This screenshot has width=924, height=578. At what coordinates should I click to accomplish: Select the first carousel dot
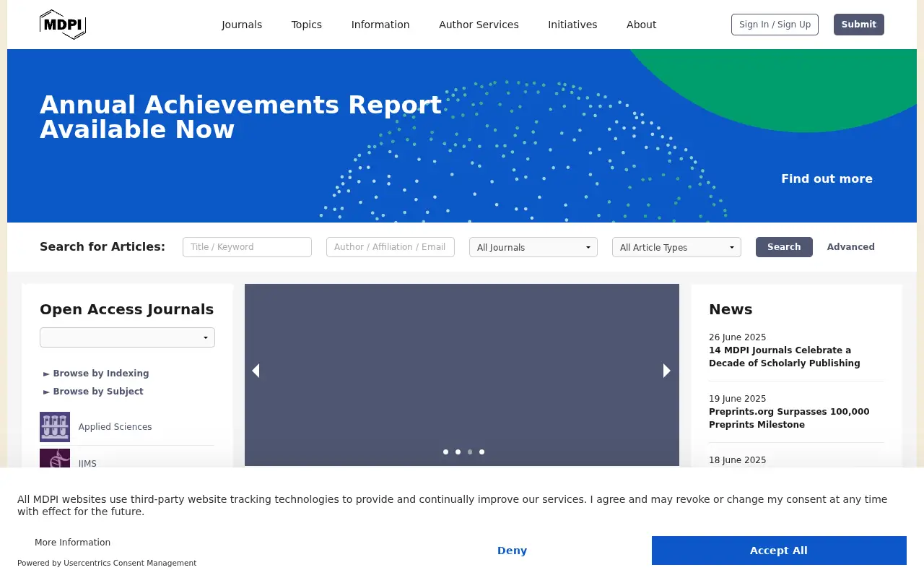[445, 452]
